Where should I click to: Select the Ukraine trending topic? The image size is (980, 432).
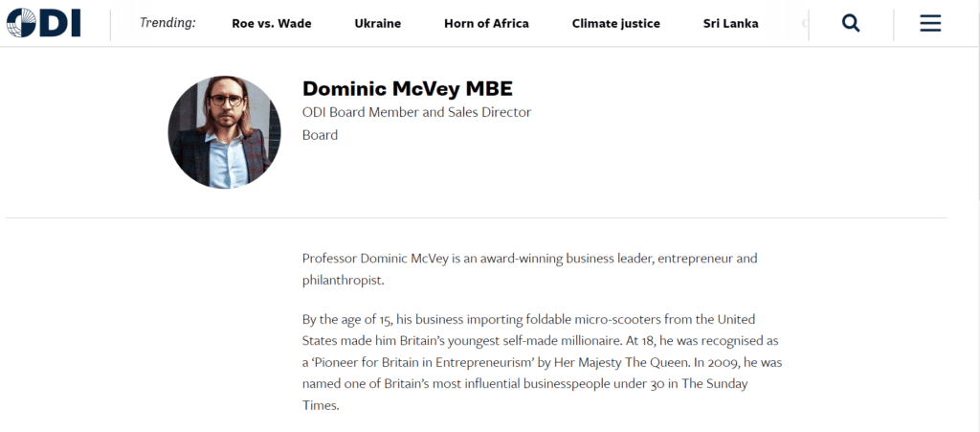point(377,24)
